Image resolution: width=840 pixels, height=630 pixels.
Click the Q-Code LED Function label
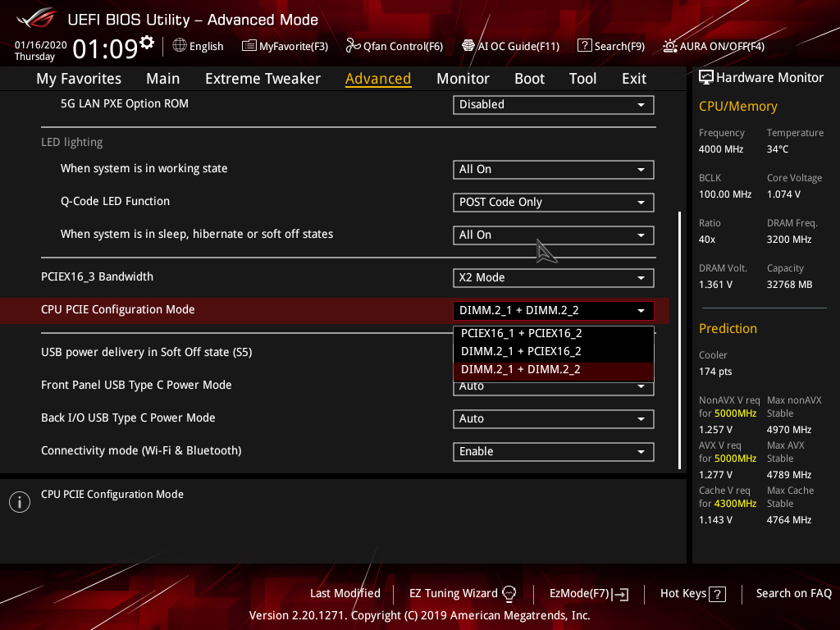[x=115, y=202]
